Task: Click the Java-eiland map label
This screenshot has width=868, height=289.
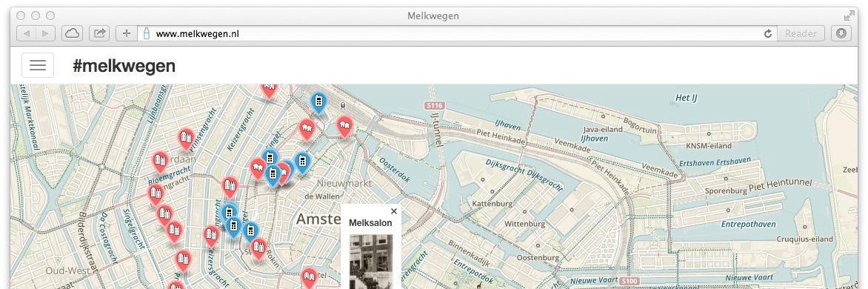Action: (x=603, y=129)
